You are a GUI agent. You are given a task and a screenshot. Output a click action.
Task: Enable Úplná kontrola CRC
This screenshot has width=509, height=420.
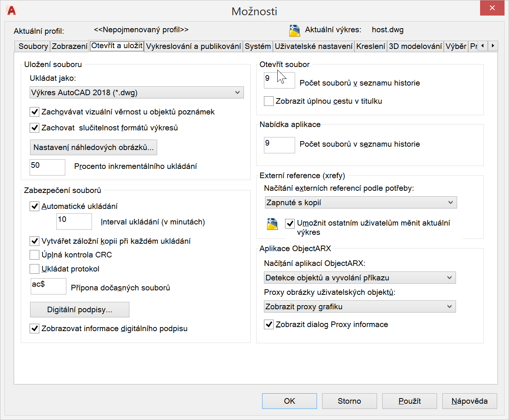[34, 255]
